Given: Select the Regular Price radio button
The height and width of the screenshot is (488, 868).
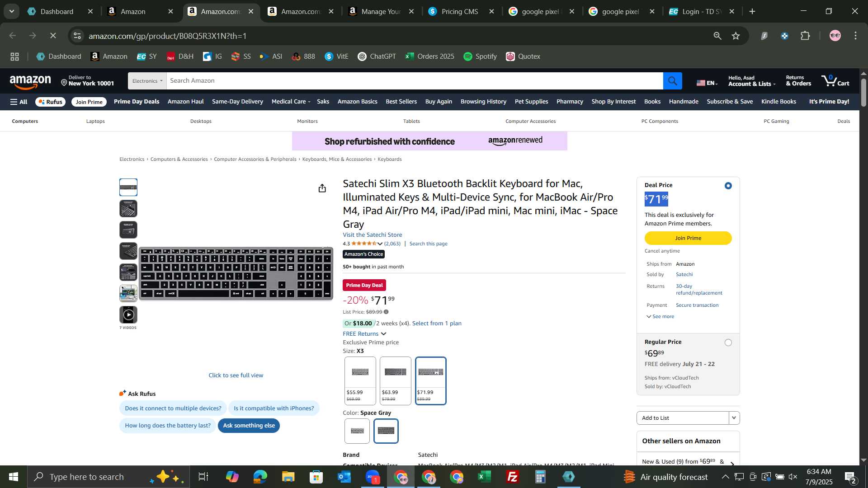Looking at the screenshot, I should [728, 343].
